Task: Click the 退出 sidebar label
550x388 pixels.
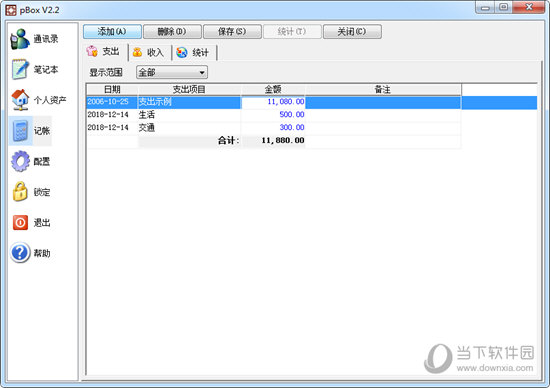Action: point(42,222)
